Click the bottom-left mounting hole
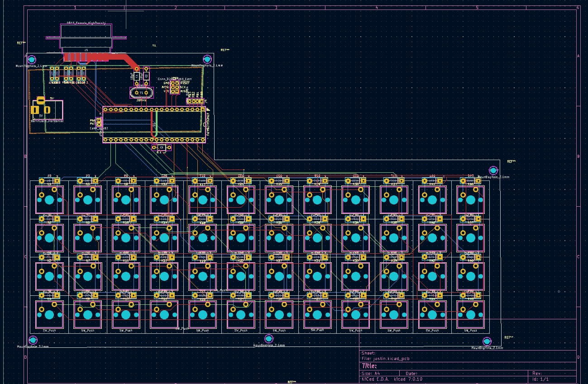 pyautogui.click(x=33, y=340)
